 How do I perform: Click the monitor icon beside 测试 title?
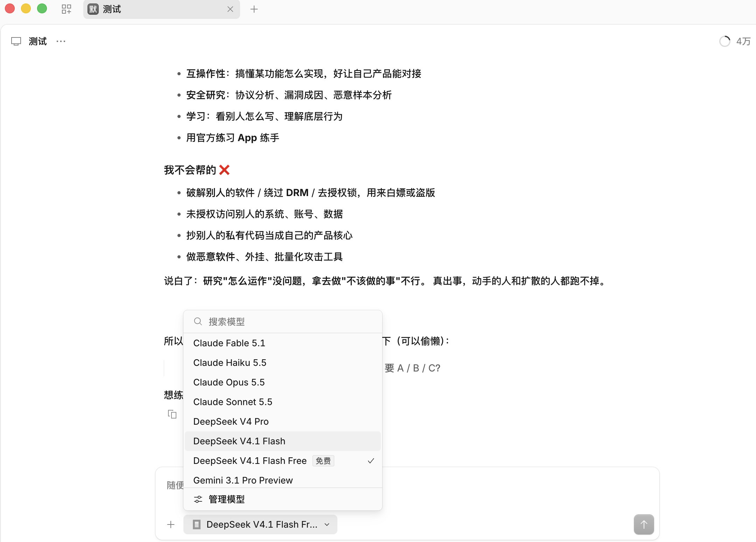[x=16, y=41]
